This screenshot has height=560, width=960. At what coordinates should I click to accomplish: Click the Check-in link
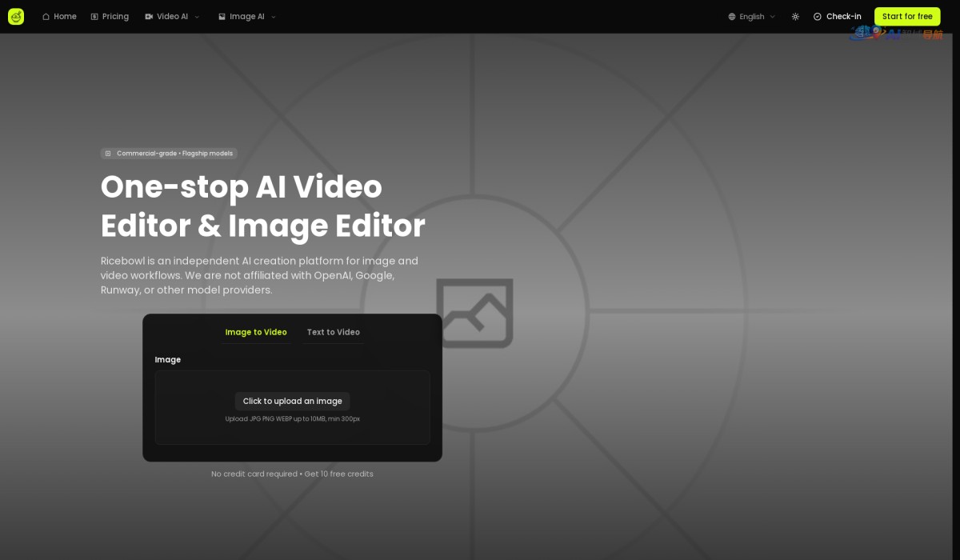843,17
